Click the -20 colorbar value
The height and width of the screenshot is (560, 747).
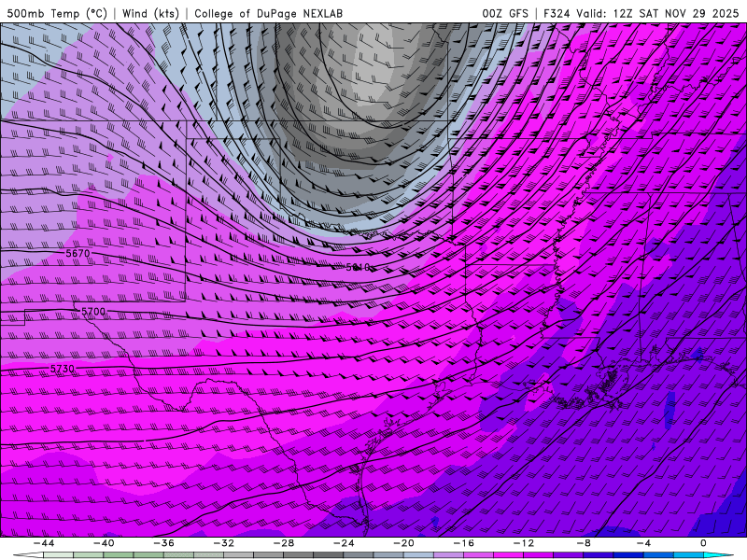point(403,543)
